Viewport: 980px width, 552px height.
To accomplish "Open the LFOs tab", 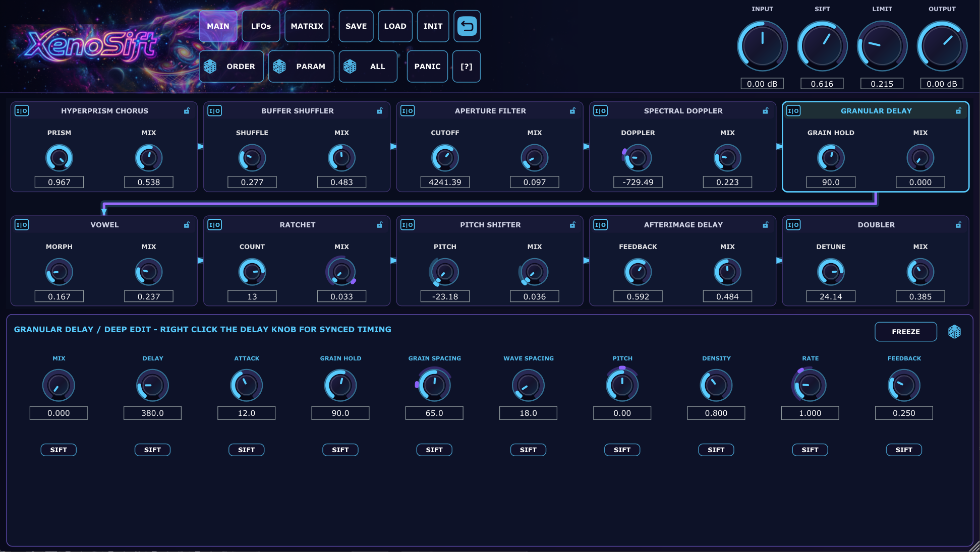I will pyautogui.click(x=261, y=26).
